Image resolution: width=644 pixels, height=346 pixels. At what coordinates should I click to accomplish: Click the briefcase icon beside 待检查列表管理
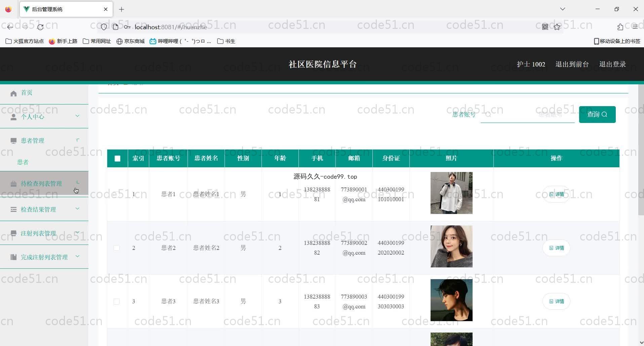13,184
